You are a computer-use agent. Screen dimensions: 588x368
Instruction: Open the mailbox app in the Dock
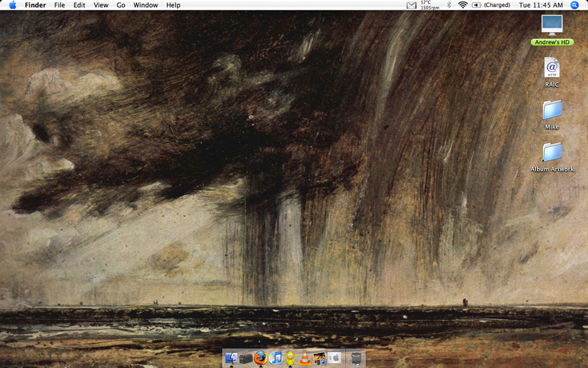pos(246,358)
